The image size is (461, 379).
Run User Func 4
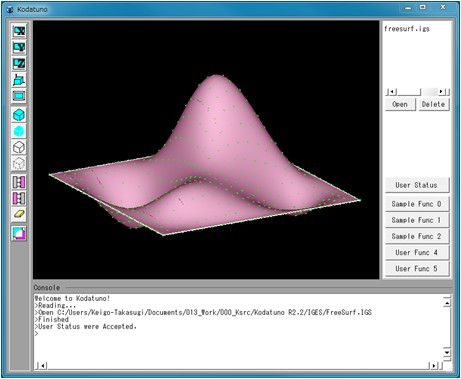point(417,253)
